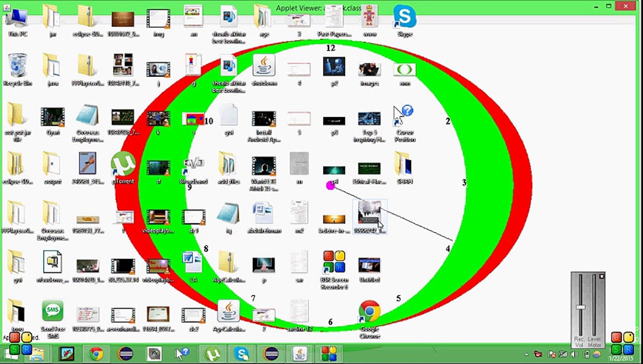Click the Level Meter slider track
This screenshot has width=643, height=364.
pos(594,305)
